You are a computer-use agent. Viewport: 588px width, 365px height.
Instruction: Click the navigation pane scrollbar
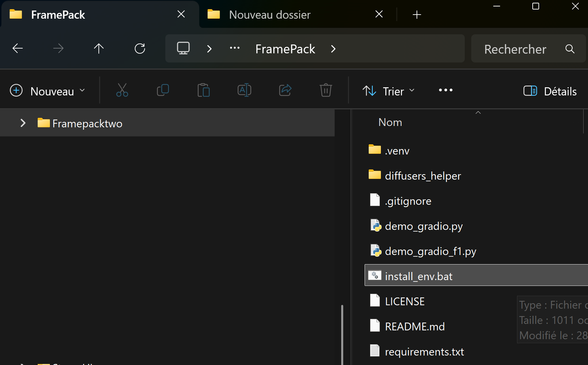(x=342, y=335)
